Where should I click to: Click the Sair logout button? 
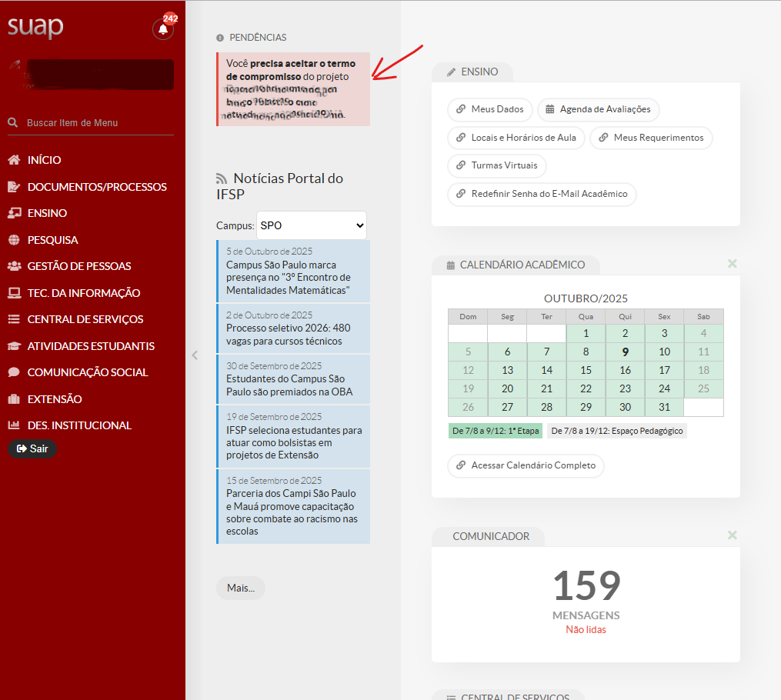(x=32, y=448)
